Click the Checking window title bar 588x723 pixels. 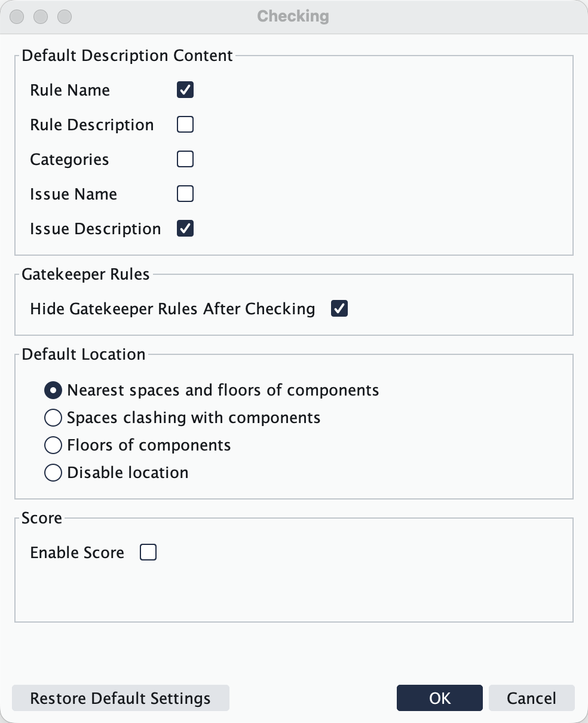coord(293,16)
